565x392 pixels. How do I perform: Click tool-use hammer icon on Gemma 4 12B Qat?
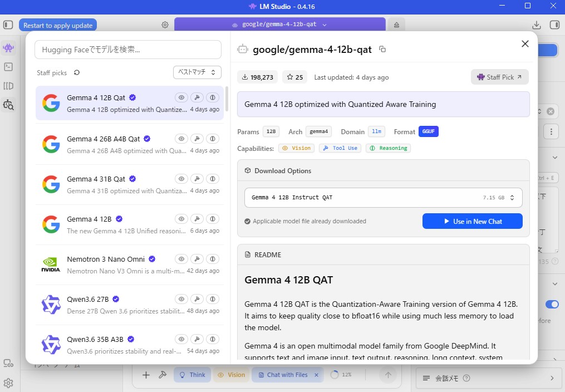pyautogui.click(x=197, y=97)
